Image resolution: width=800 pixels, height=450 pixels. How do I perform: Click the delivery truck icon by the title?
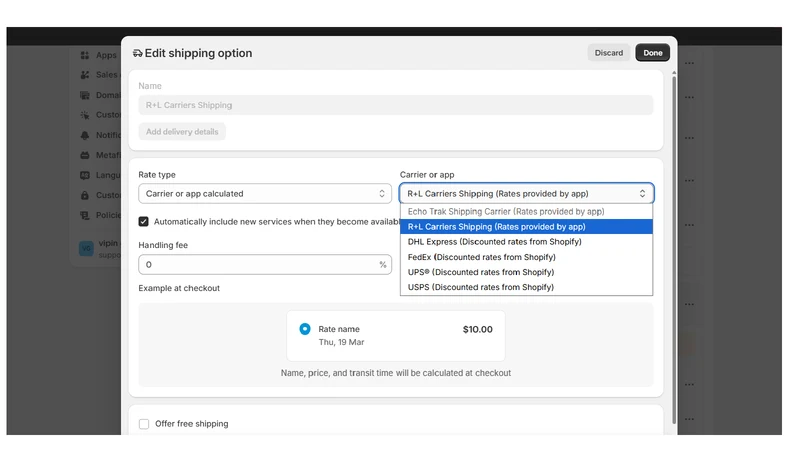(137, 53)
